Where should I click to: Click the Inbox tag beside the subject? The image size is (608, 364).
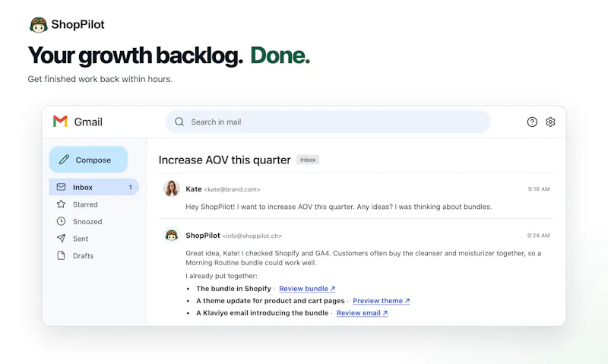[308, 160]
